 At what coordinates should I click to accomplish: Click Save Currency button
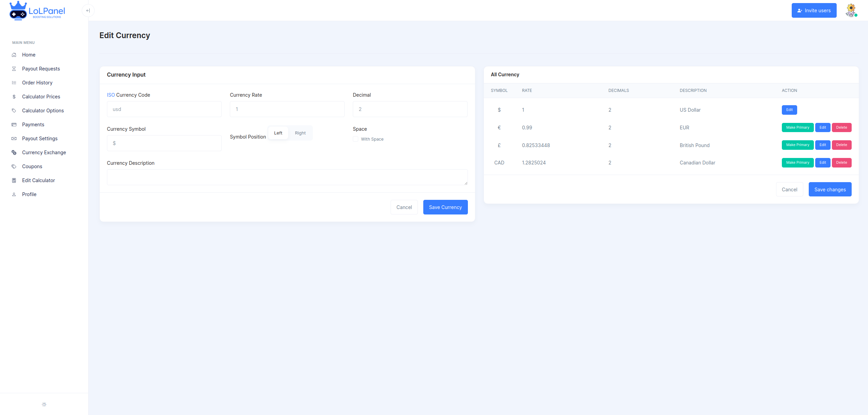tap(445, 207)
